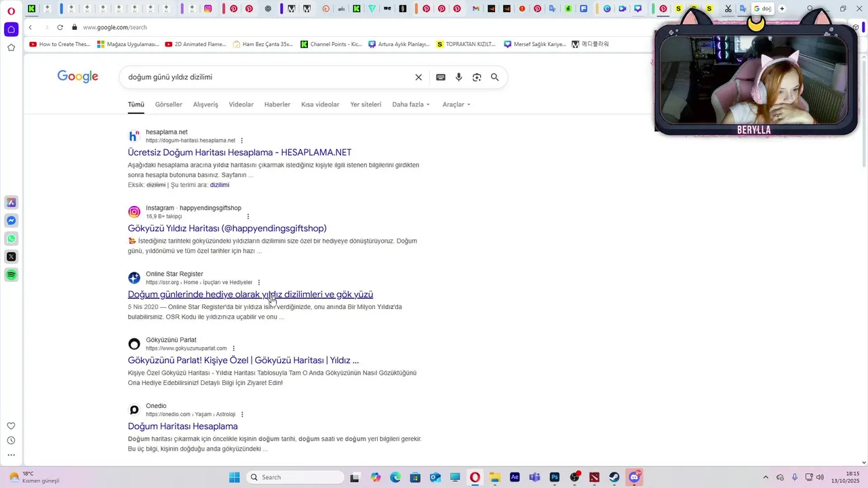Open Messenger in the sidebar
This screenshot has height=488, width=868.
click(11, 220)
